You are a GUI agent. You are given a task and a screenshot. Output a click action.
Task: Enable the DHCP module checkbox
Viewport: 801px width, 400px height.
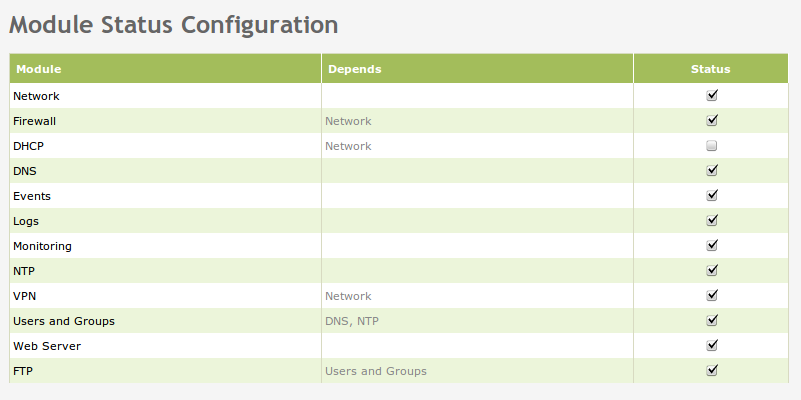712,146
